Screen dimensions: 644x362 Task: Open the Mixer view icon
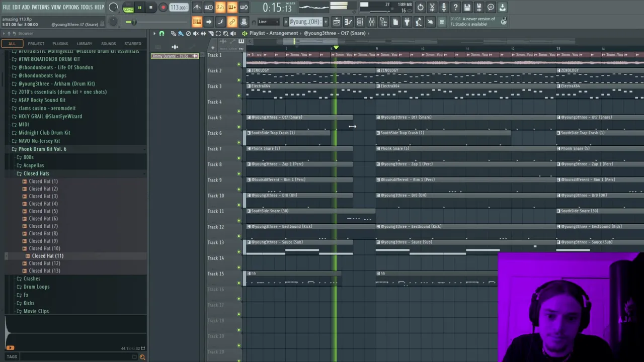pos(371,22)
